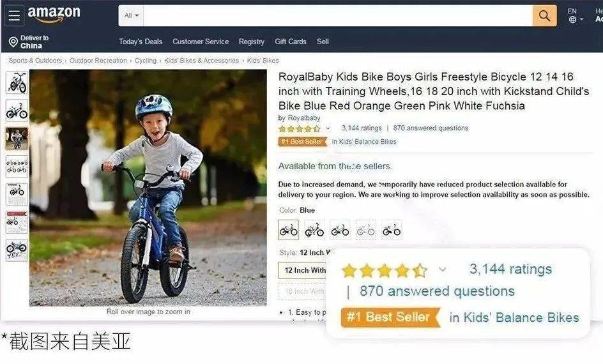Image resolution: width=603 pixels, height=364 pixels.
Task: Select the first bike thumbnail in sidebar
Action: point(17,82)
